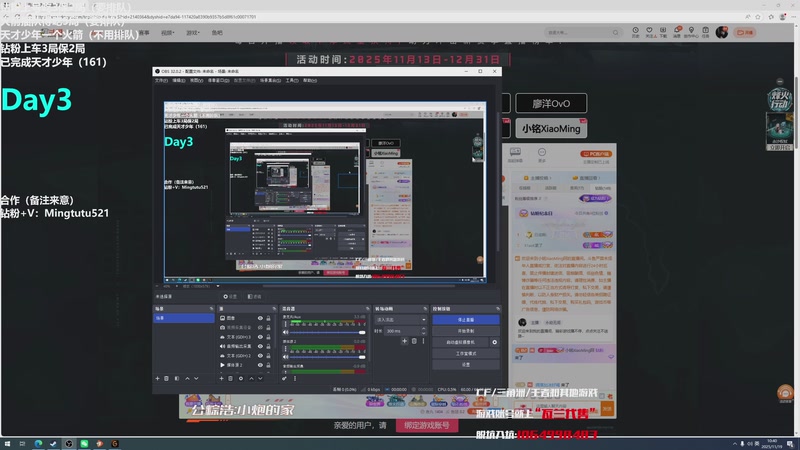
Task: Open scene filters icon in Scenes toolbar
Action: 177,379
